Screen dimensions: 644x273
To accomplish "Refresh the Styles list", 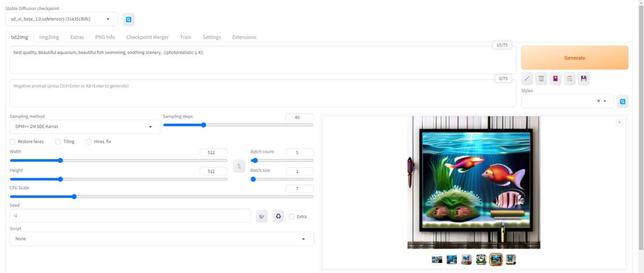I will pyautogui.click(x=623, y=101).
